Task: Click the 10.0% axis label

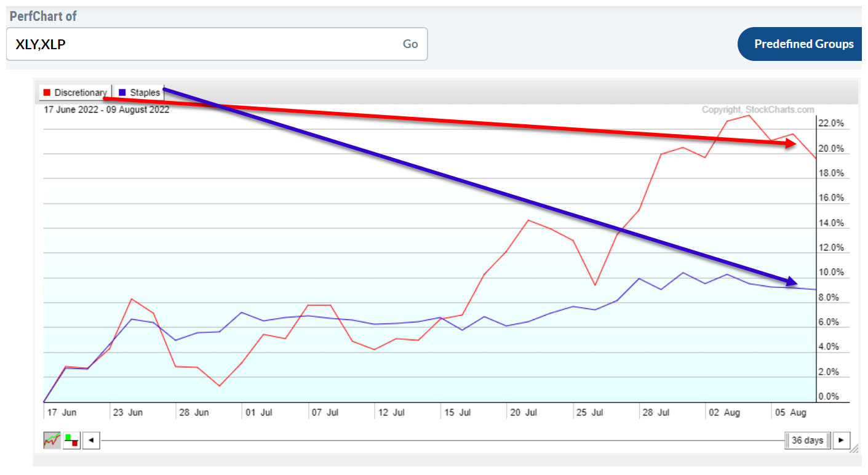Action: pos(832,273)
